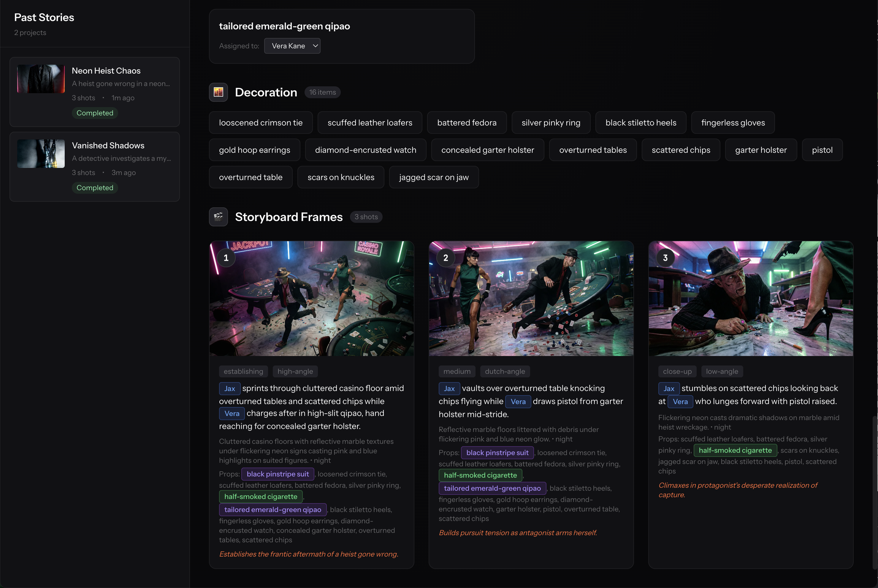
Task: Click the Decoration section icon
Action: click(218, 92)
